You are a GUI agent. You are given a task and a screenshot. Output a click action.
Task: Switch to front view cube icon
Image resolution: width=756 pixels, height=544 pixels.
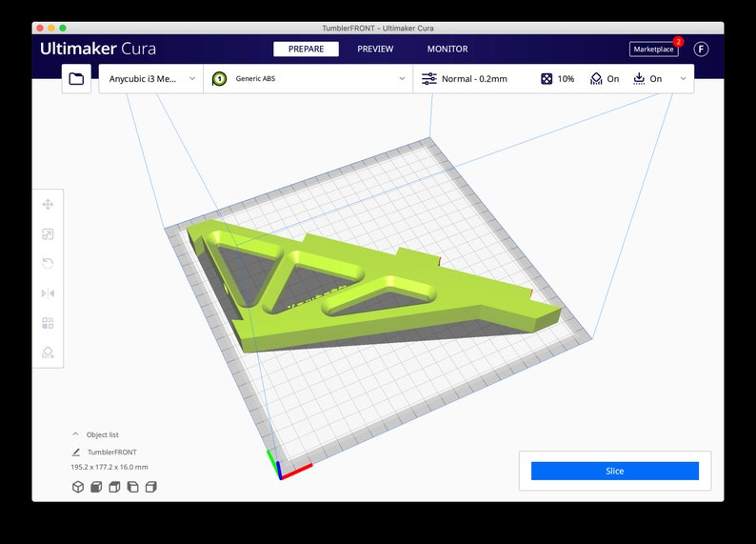96,487
